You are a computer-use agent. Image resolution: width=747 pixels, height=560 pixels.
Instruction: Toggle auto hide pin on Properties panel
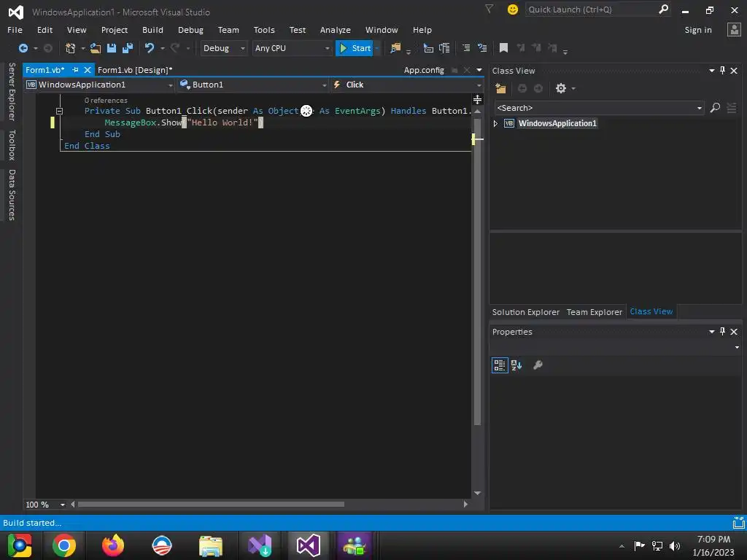click(722, 332)
